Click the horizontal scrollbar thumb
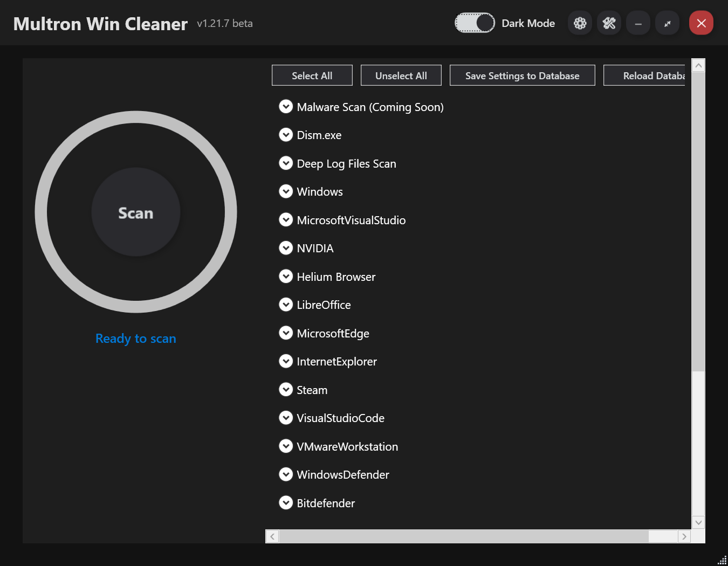 (464, 536)
